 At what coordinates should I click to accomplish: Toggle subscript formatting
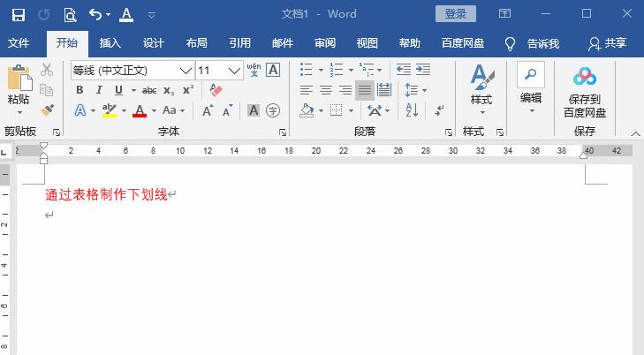[x=169, y=90]
